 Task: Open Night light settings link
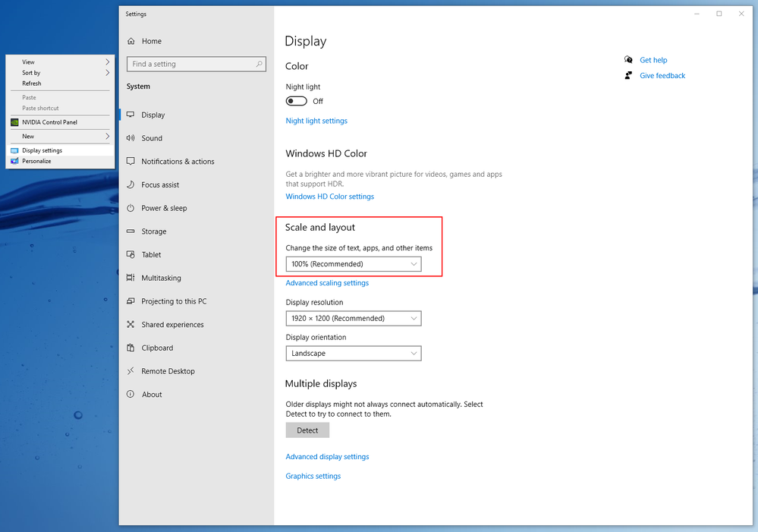point(316,121)
